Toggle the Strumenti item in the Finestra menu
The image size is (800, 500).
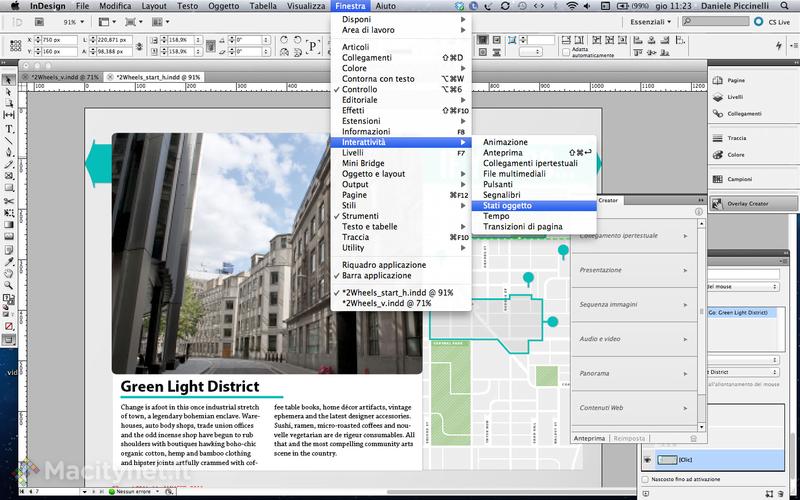[x=360, y=216]
